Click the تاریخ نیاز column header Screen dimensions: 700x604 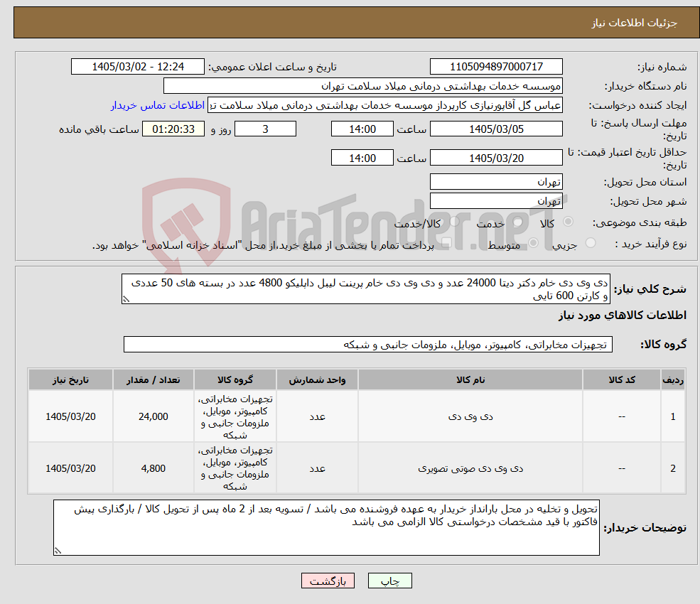[70, 379]
